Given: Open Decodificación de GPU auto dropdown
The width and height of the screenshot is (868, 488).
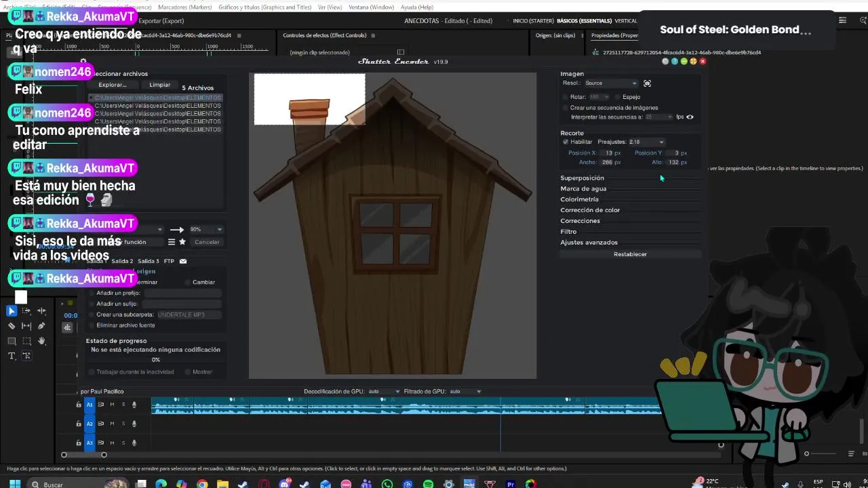Looking at the screenshot, I should point(383,391).
